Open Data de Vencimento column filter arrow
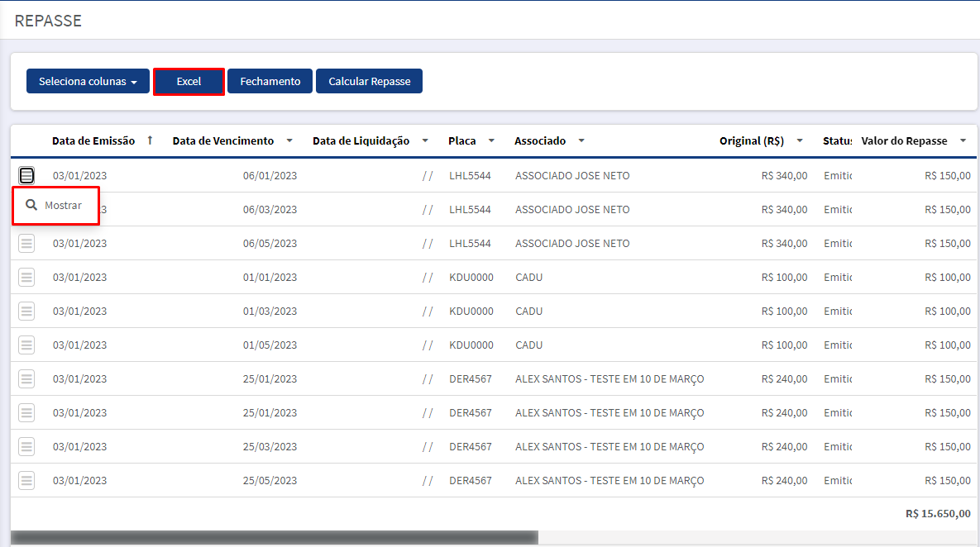The height and width of the screenshot is (547, 980). point(289,140)
